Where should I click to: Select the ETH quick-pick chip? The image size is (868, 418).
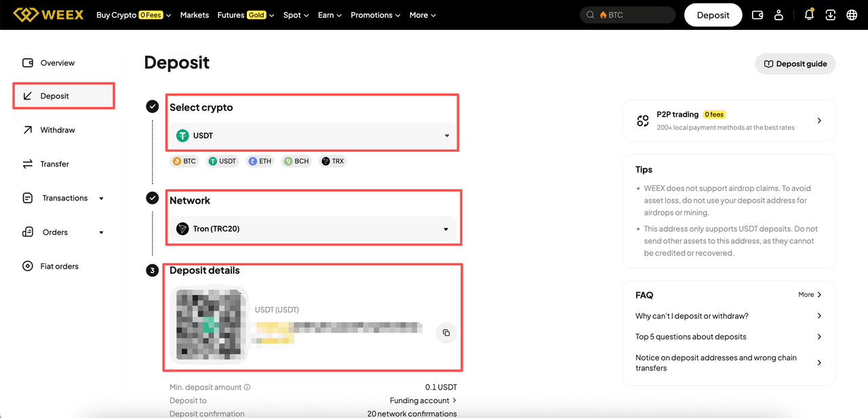pyautogui.click(x=260, y=161)
